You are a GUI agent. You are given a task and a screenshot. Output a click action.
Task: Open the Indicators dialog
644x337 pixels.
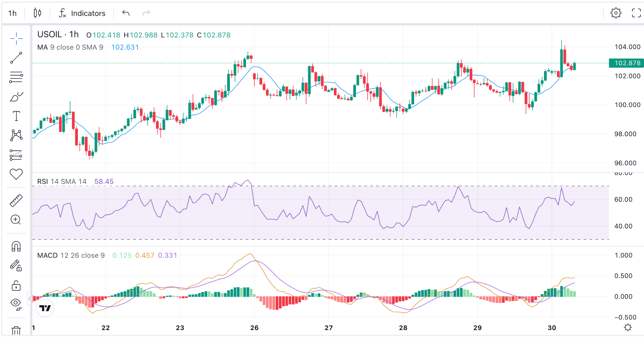click(82, 13)
